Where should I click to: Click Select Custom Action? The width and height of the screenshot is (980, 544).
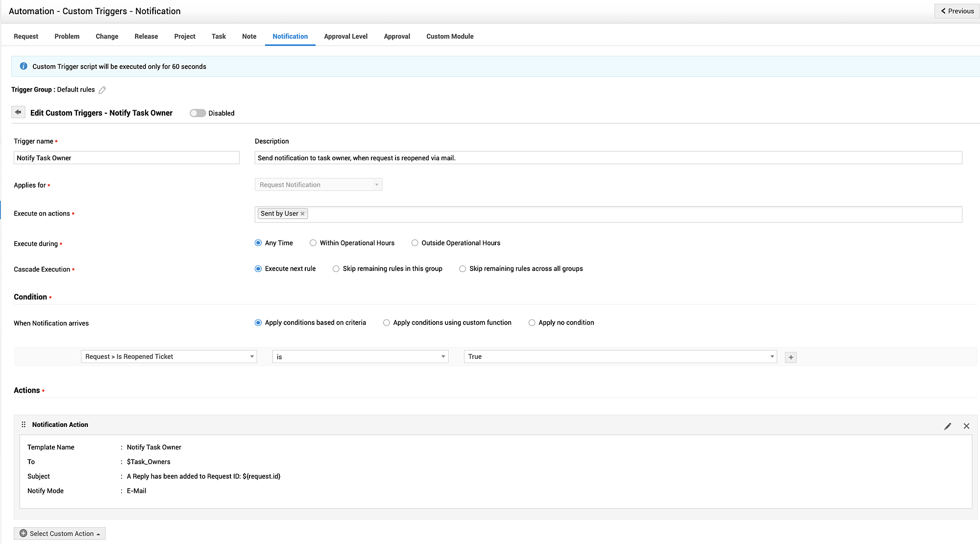pyautogui.click(x=61, y=533)
